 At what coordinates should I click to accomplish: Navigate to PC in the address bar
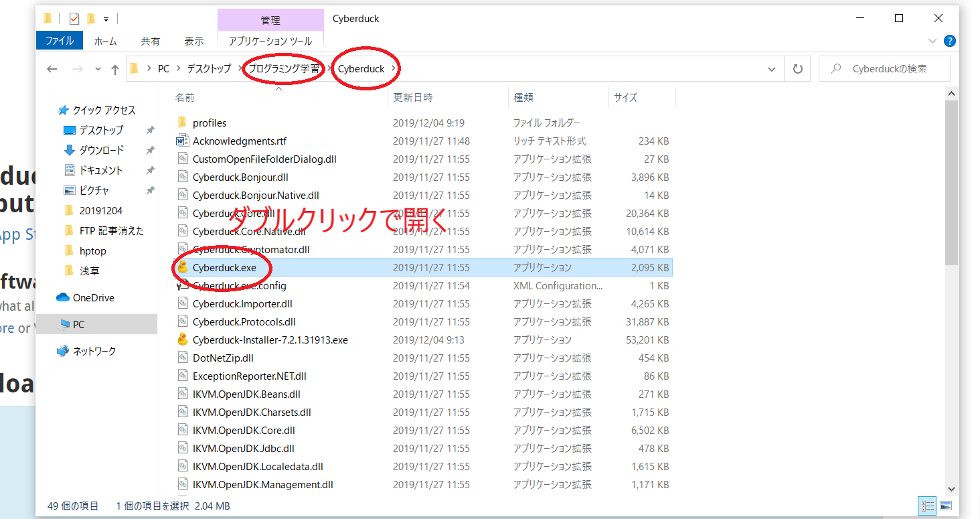pyautogui.click(x=163, y=68)
